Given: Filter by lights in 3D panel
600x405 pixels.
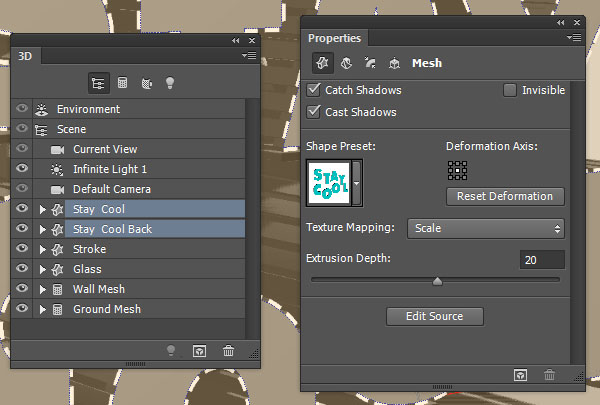Looking at the screenshot, I should click(x=170, y=83).
